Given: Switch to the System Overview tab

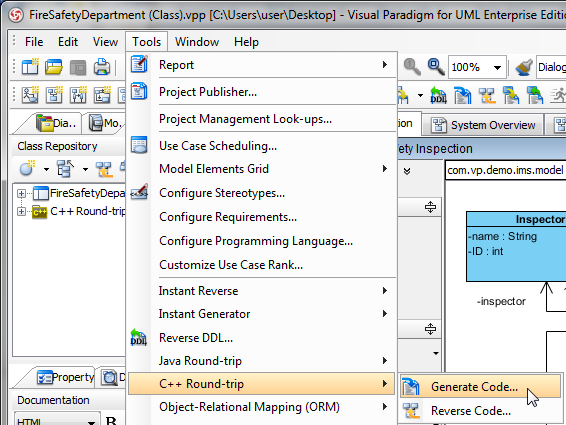Looking at the screenshot, I should [483, 125].
